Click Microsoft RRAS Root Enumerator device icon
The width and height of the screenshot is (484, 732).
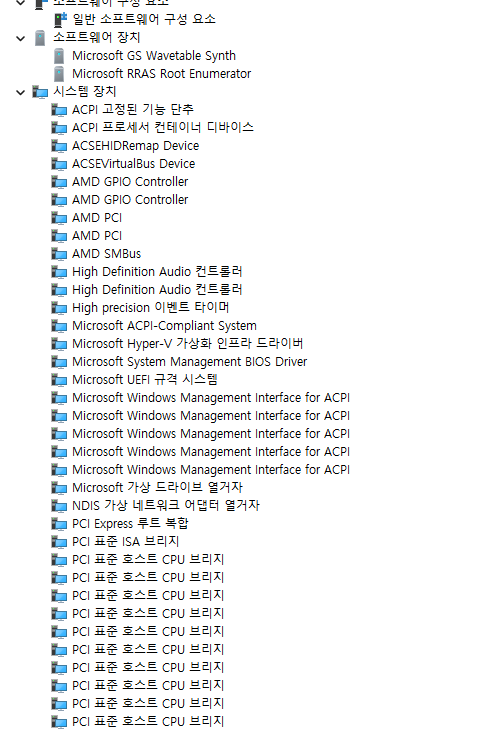click(59, 74)
